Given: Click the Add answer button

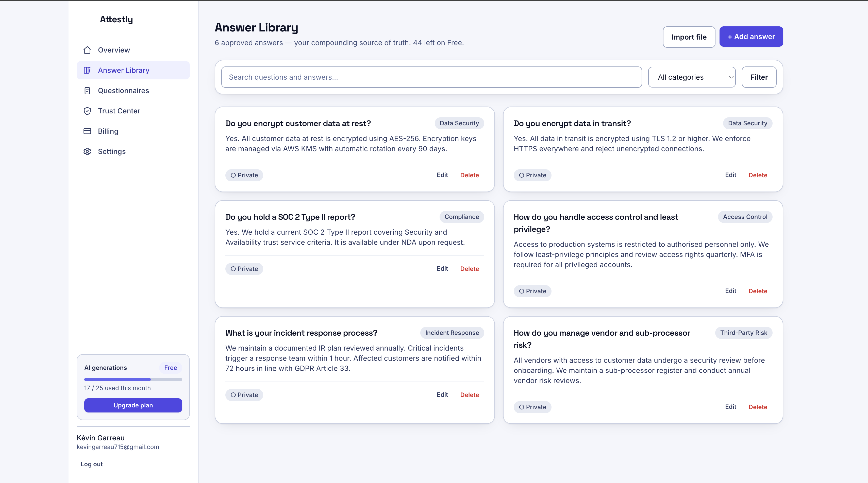Looking at the screenshot, I should click(x=751, y=36).
